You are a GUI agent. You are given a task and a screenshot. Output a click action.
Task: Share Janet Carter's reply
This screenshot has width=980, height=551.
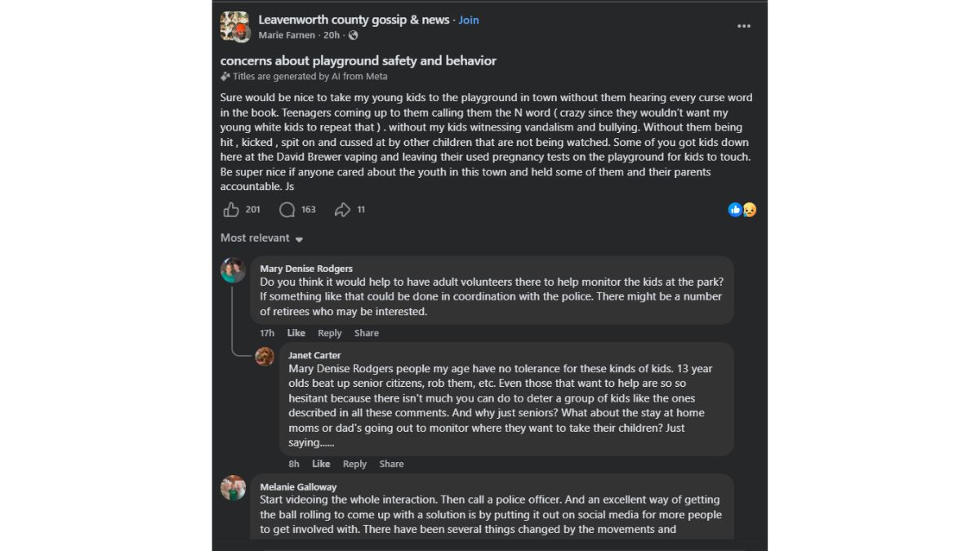(391, 464)
